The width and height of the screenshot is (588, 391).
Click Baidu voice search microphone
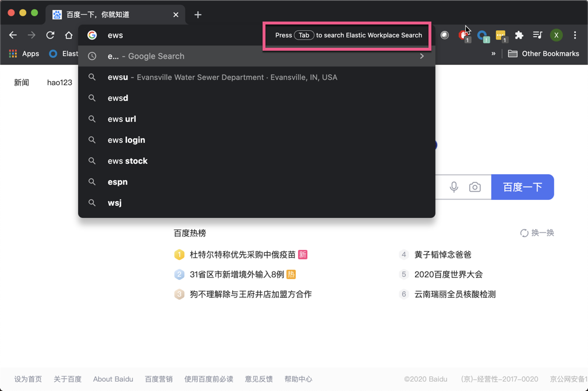point(454,187)
